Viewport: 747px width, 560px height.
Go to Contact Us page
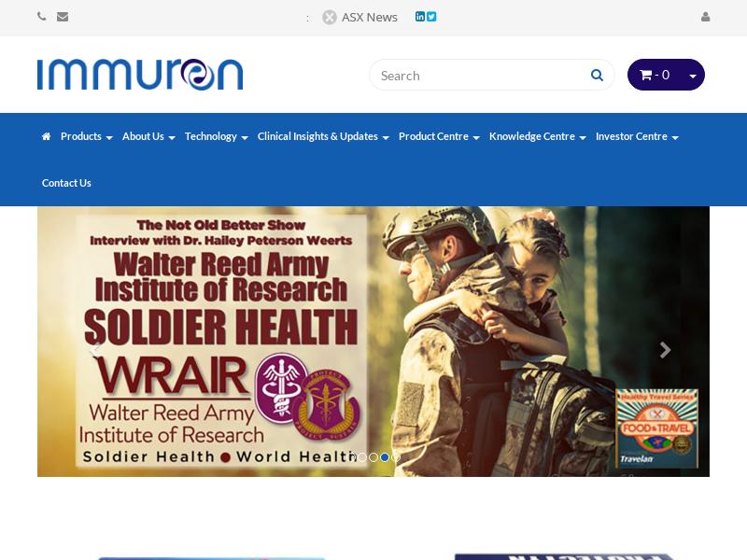click(x=66, y=183)
